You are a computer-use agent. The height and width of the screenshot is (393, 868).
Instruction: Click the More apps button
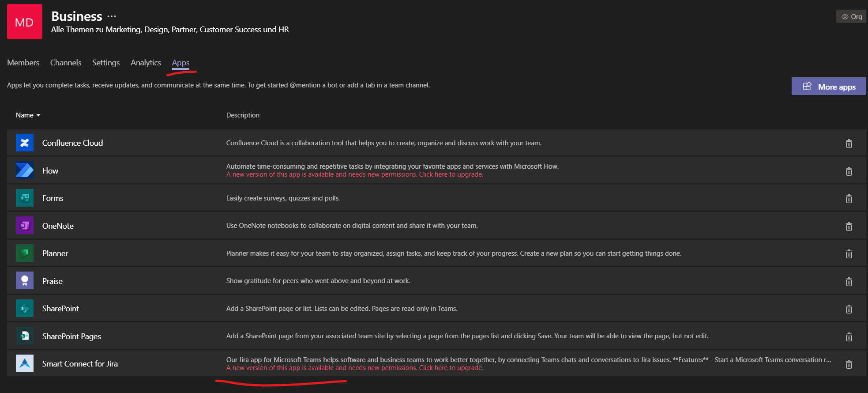[x=828, y=87]
